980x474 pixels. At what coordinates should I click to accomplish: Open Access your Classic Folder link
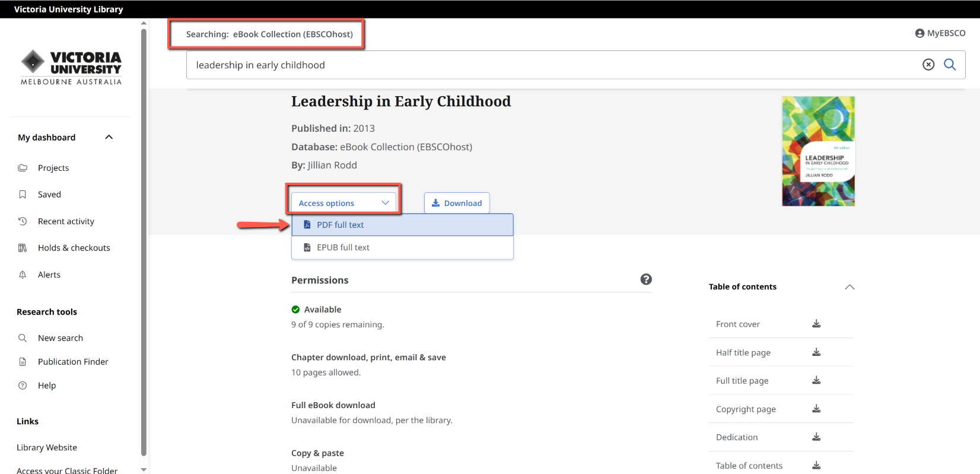click(x=67, y=471)
